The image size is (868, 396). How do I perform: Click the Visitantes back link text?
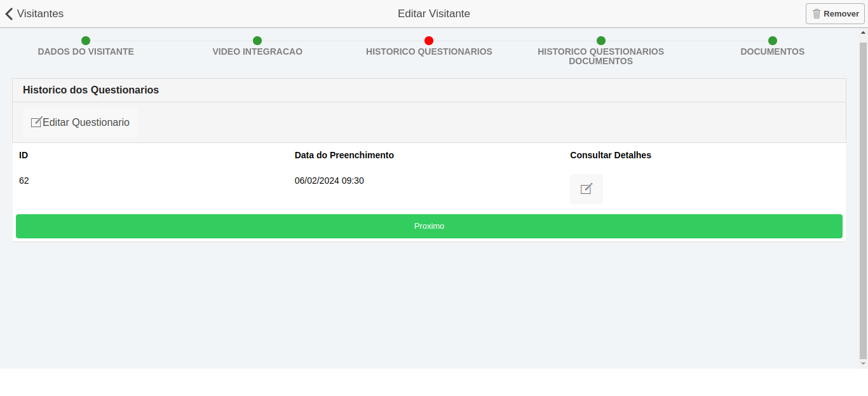pyautogui.click(x=40, y=13)
